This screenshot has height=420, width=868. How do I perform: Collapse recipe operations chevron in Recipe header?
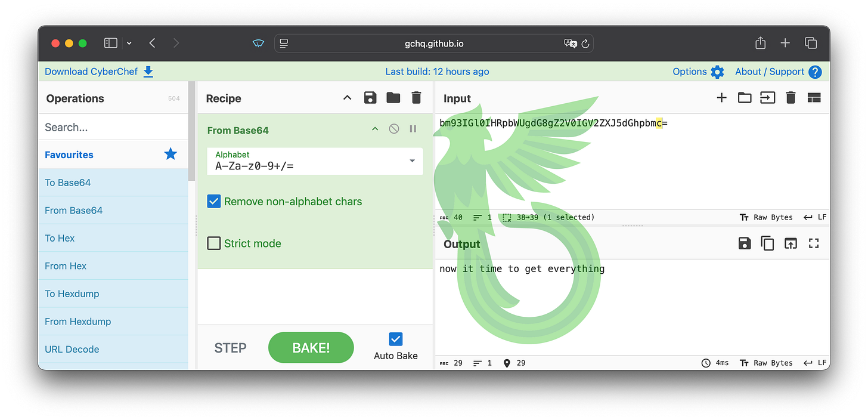348,98
